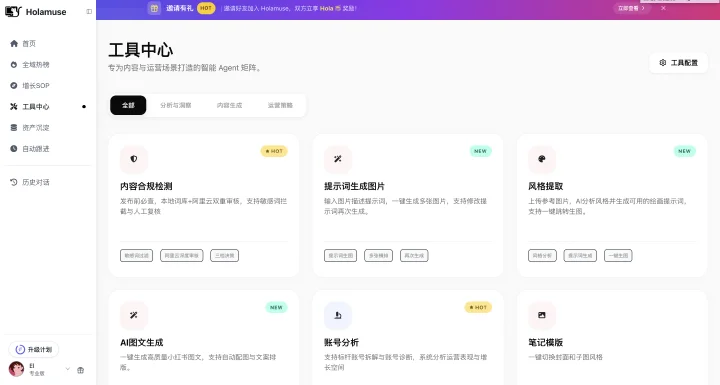Open the 工具配置 settings button

pos(679,63)
